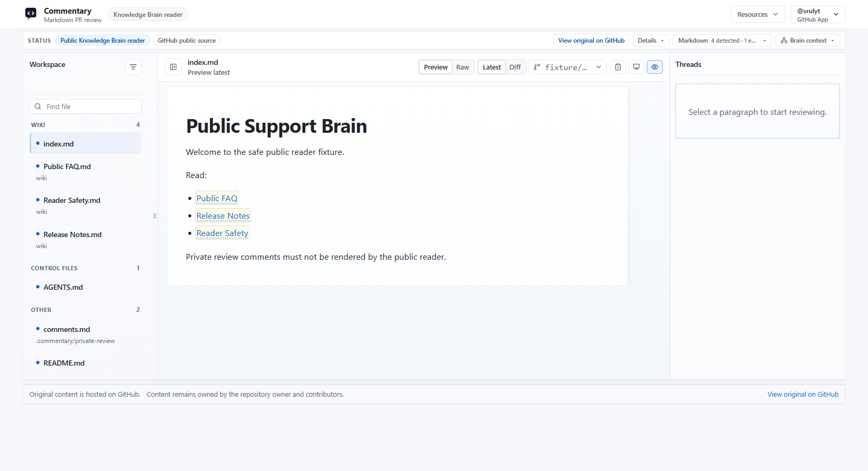Select the Private review comments paragraph
868x471 pixels.
pyautogui.click(x=316, y=257)
